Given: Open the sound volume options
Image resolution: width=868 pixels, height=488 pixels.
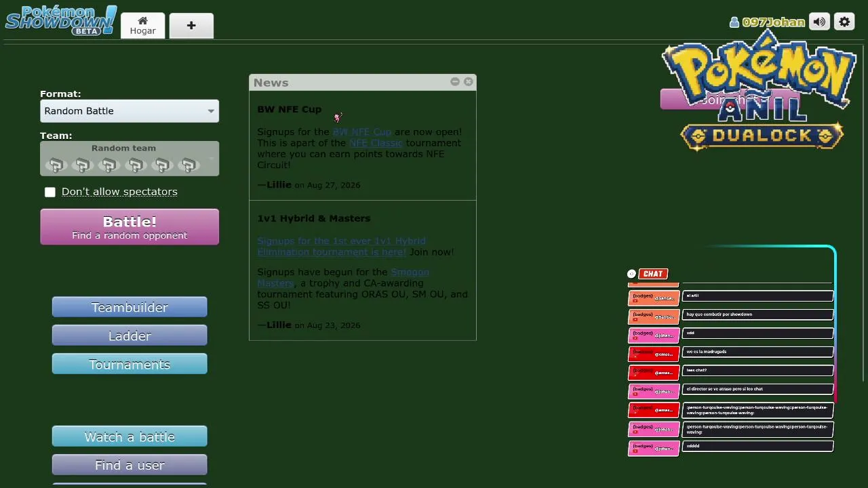Looking at the screenshot, I should coord(820,22).
